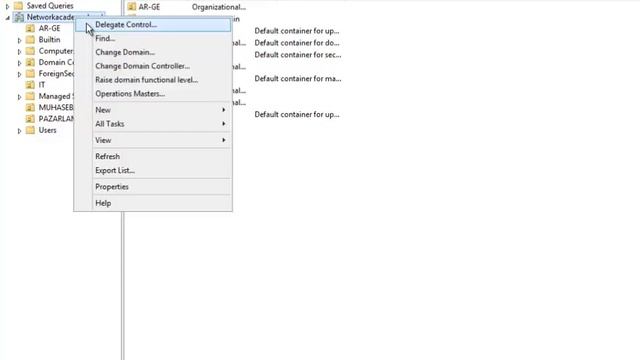Choose Find... from the context menu
The height and width of the screenshot is (360, 640).
point(153,38)
